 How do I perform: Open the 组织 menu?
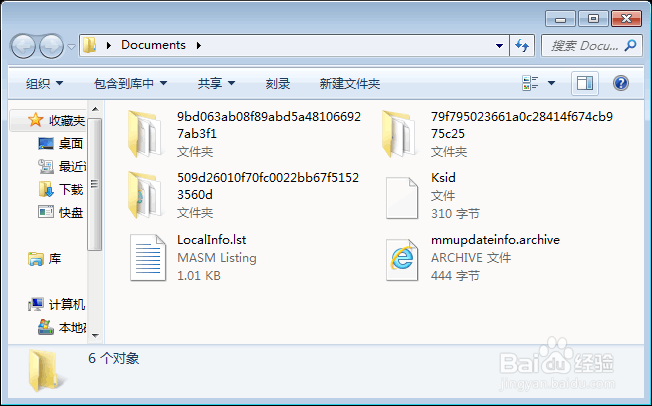pyautogui.click(x=44, y=84)
